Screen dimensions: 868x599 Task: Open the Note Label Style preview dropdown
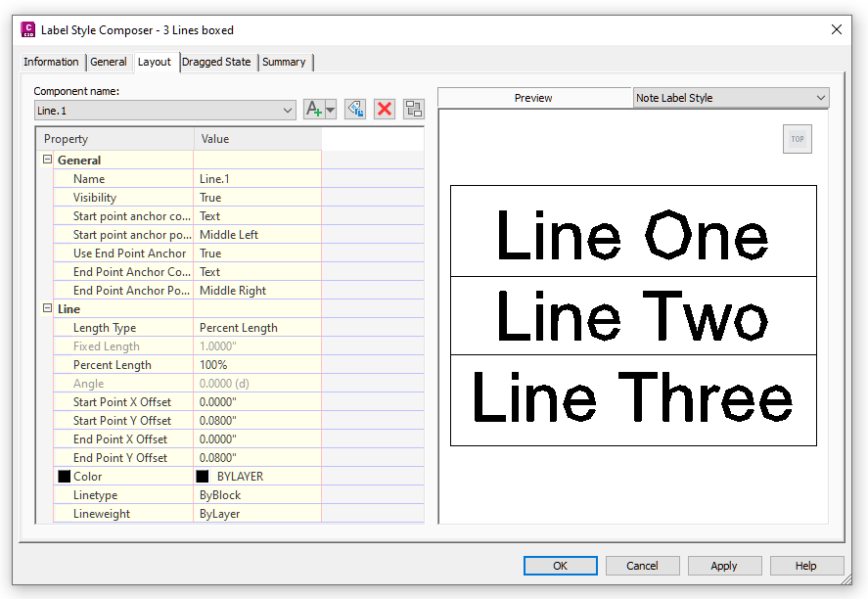click(819, 98)
